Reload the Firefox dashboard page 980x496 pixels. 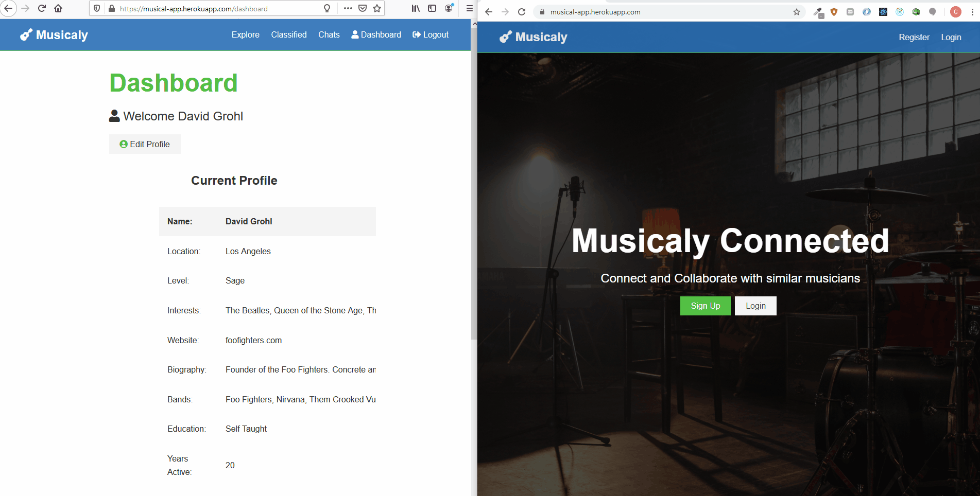coord(42,8)
